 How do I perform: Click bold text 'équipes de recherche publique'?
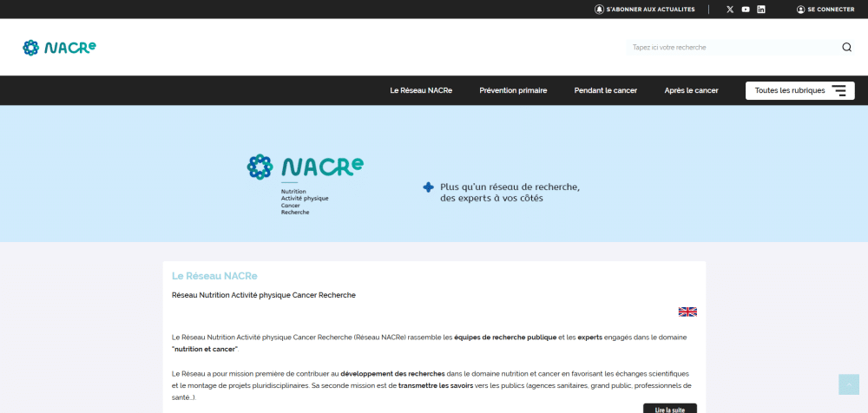click(x=505, y=338)
